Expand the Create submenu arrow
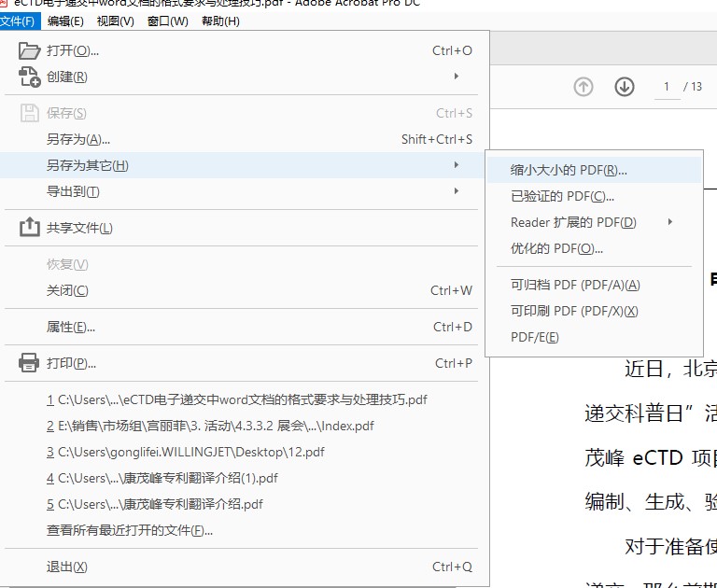This screenshot has width=717, height=588. tap(457, 77)
